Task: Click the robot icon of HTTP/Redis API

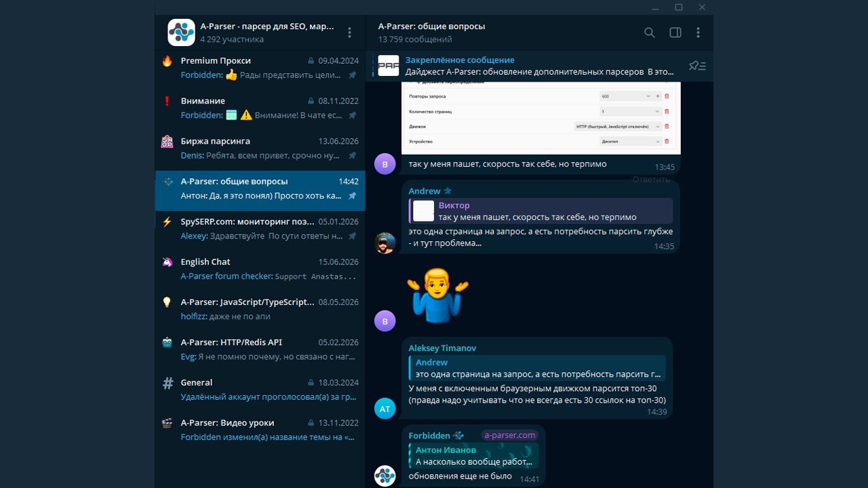Action: pos(167,342)
